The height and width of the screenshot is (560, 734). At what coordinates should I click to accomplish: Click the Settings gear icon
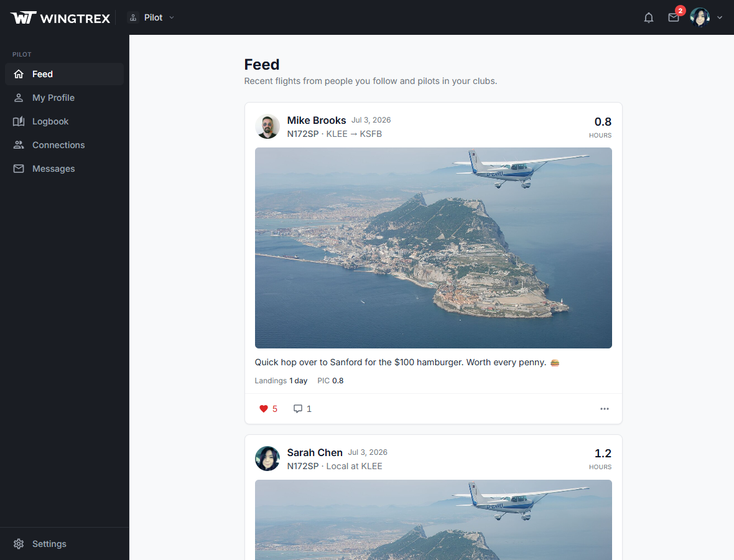[x=19, y=544]
